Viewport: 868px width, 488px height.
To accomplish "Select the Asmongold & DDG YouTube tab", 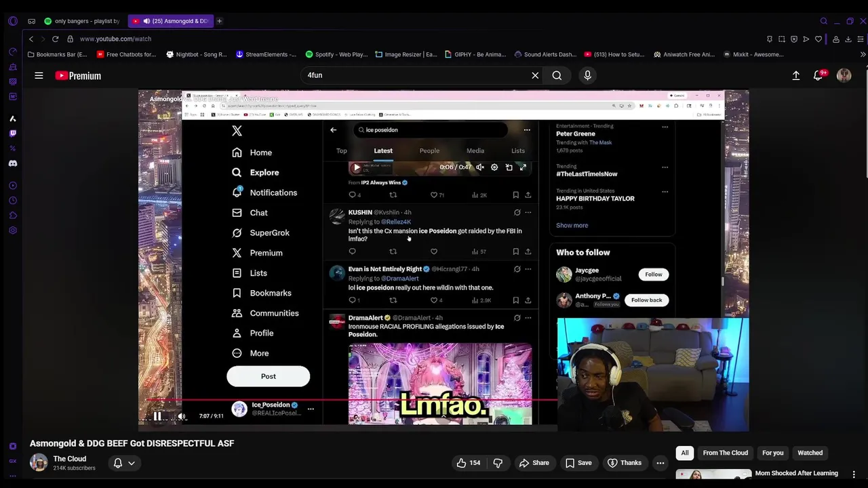I will 170,21.
